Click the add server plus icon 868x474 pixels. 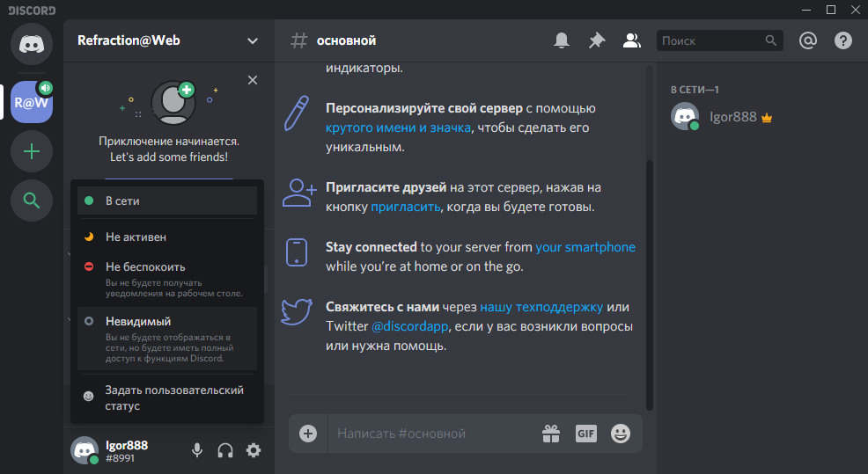[x=32, y=151]
